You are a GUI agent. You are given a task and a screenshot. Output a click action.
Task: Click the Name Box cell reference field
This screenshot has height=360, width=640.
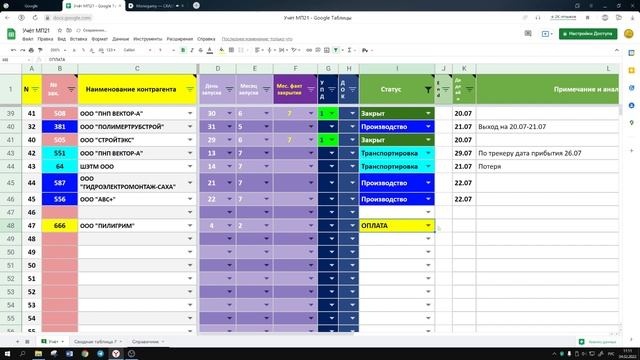click(x=16, y=60)
